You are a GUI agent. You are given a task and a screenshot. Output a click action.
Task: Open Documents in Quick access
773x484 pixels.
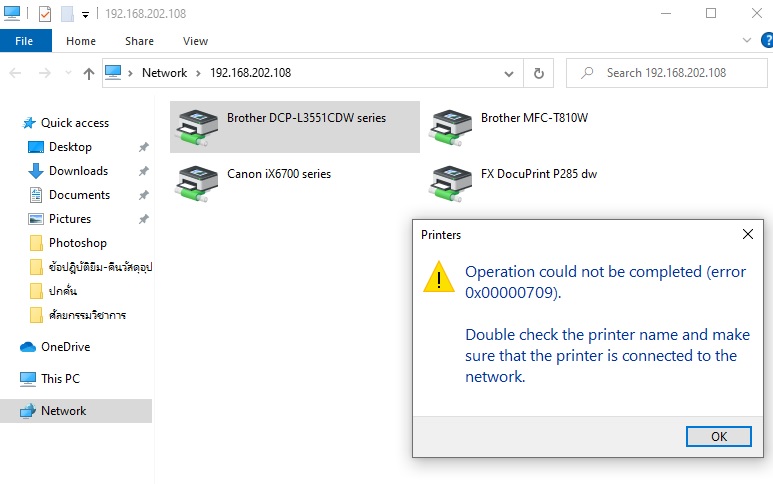pos(79,195)
